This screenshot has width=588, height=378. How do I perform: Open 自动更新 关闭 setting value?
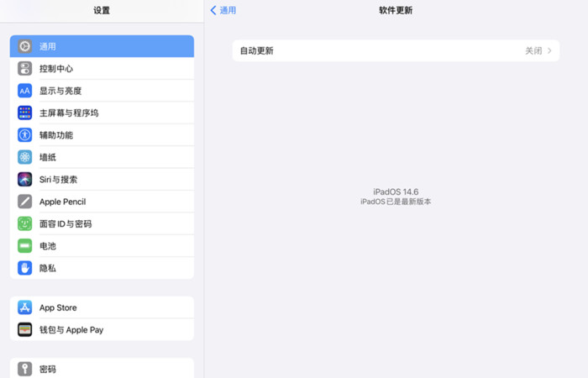tap(533, 50)
